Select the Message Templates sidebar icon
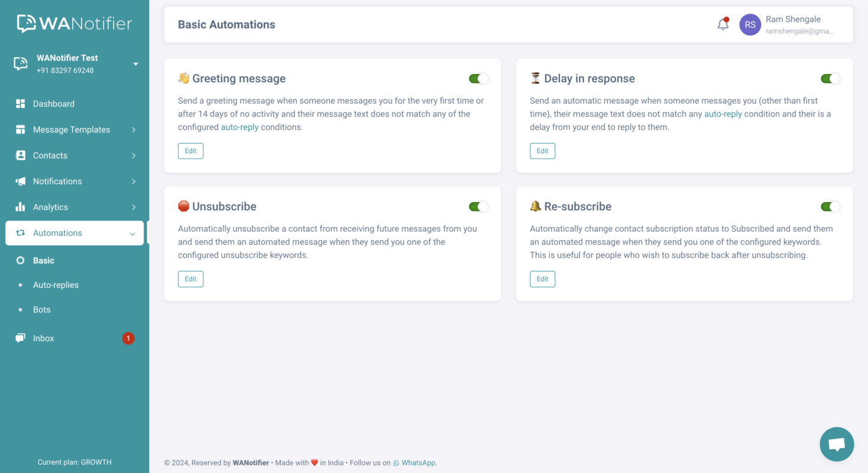Viewport: 868px width, 473px height. [x=20, y=129]
